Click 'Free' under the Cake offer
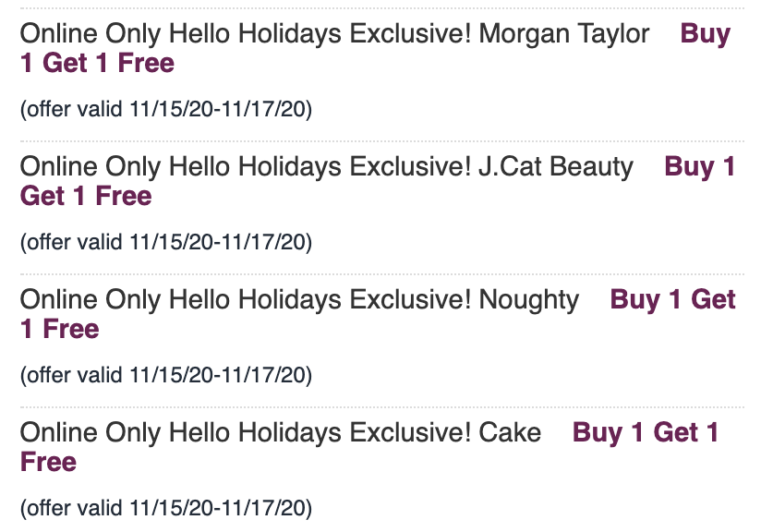The height and width of the screenshot is (532, 761). pos(49,462)
